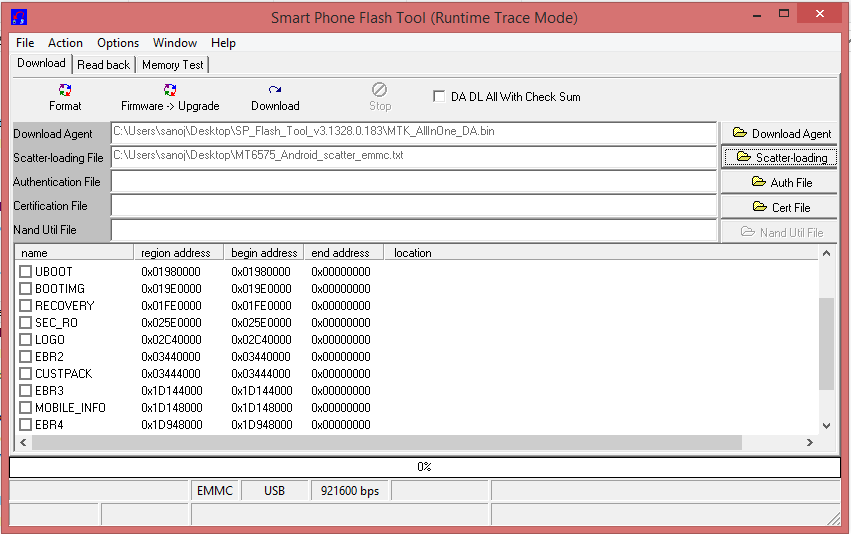Image resolution: width=851 pixels, height=534 pixels.
Task: Open the Action menu
Action: tap(65, 43)
